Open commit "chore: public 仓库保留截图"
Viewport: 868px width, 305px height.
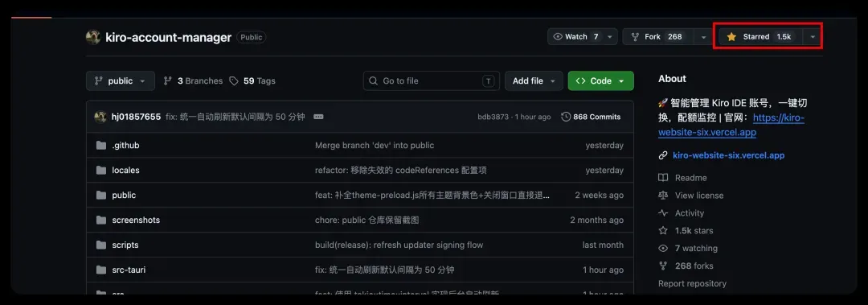coord(367,221)
